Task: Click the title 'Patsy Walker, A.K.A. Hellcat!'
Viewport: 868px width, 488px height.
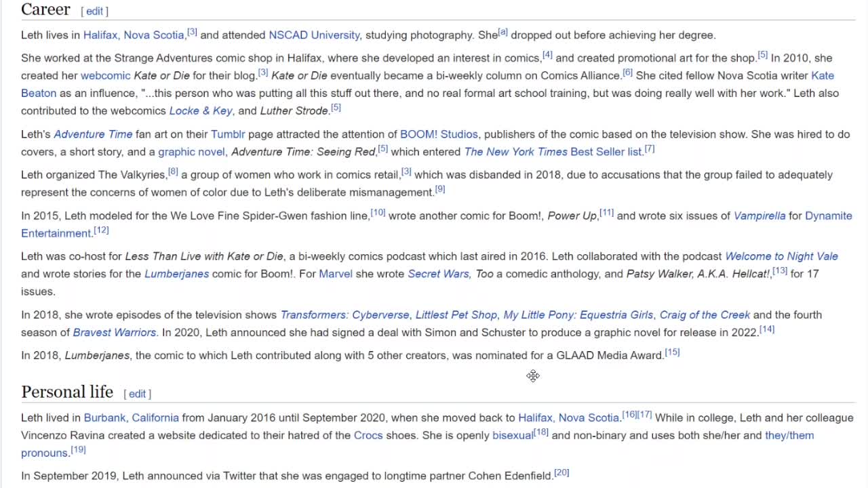Action: 698,274
